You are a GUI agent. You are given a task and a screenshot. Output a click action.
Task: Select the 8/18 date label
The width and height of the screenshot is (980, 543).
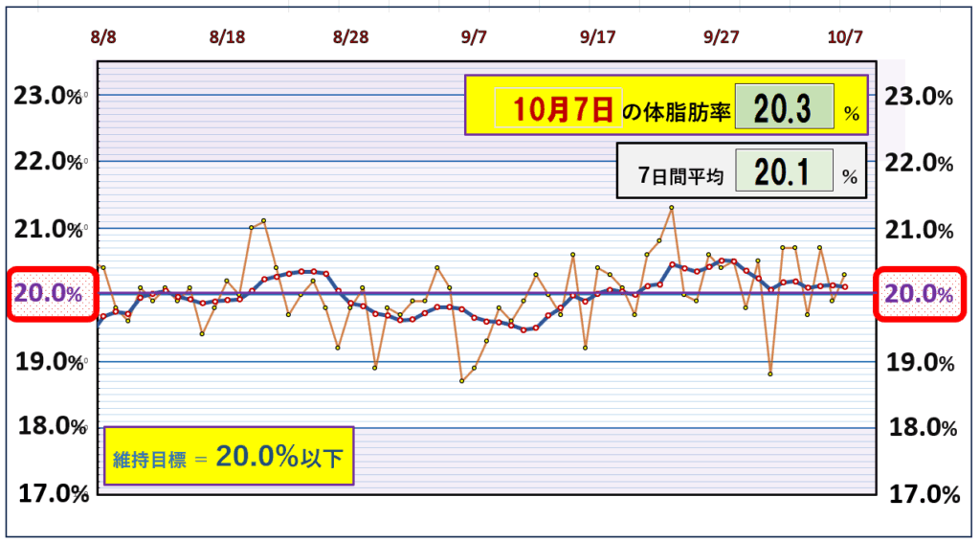tap(227, 37)
